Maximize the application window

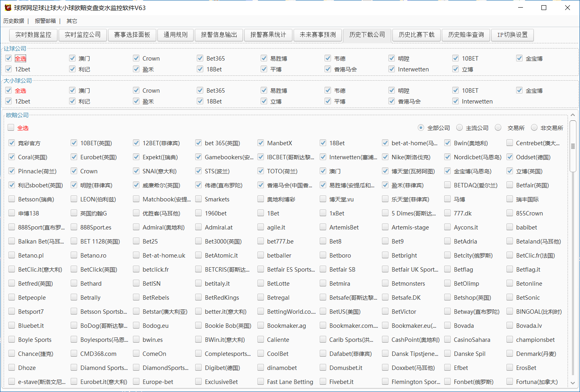coord(544,8)
